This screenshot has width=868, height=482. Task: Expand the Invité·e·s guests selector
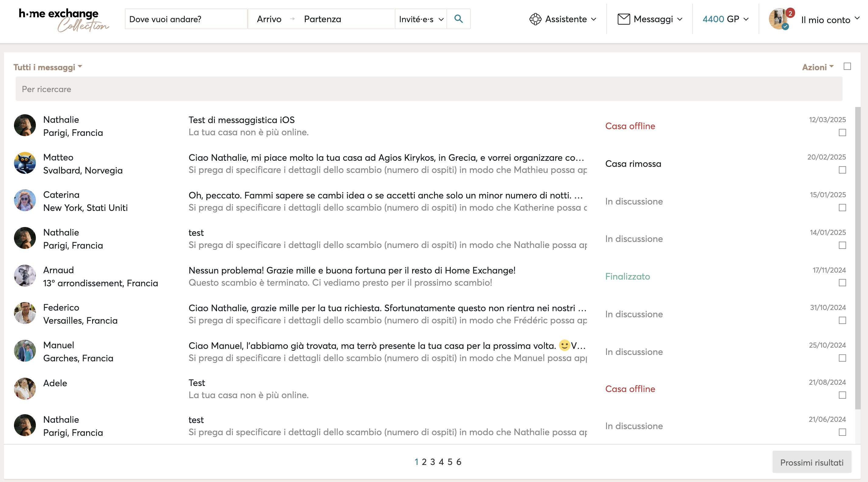tap(421, 19)
